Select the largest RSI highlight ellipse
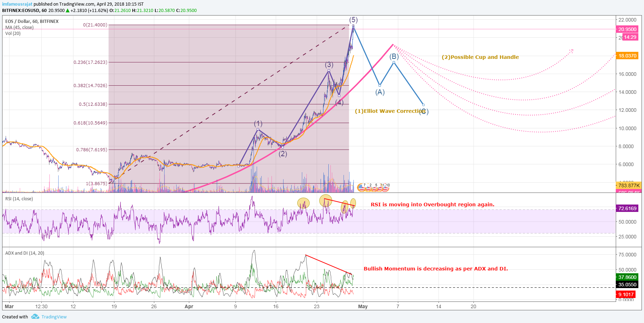The image size is (644, 323). [x=326, y=201]
